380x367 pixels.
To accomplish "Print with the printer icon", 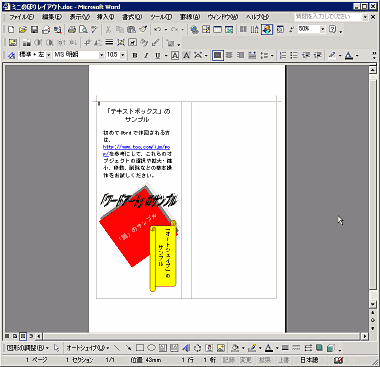I will pos(71,30).
